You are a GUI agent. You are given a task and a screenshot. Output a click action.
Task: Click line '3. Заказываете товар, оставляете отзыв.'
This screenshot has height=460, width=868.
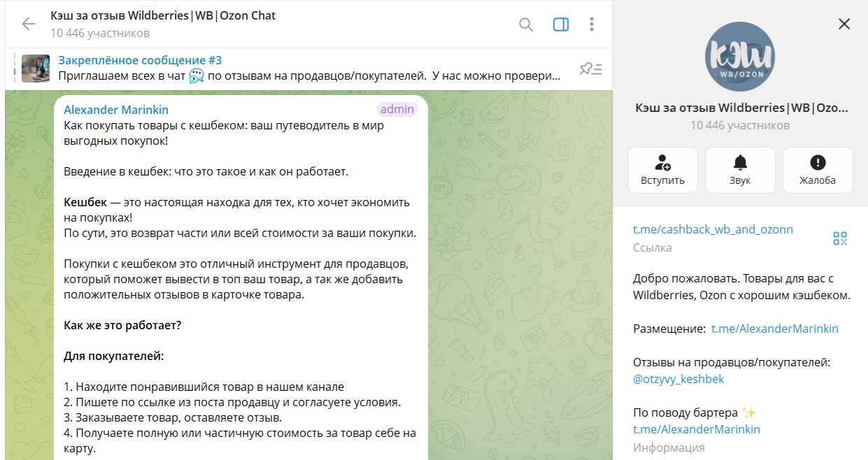coord(173,417)
